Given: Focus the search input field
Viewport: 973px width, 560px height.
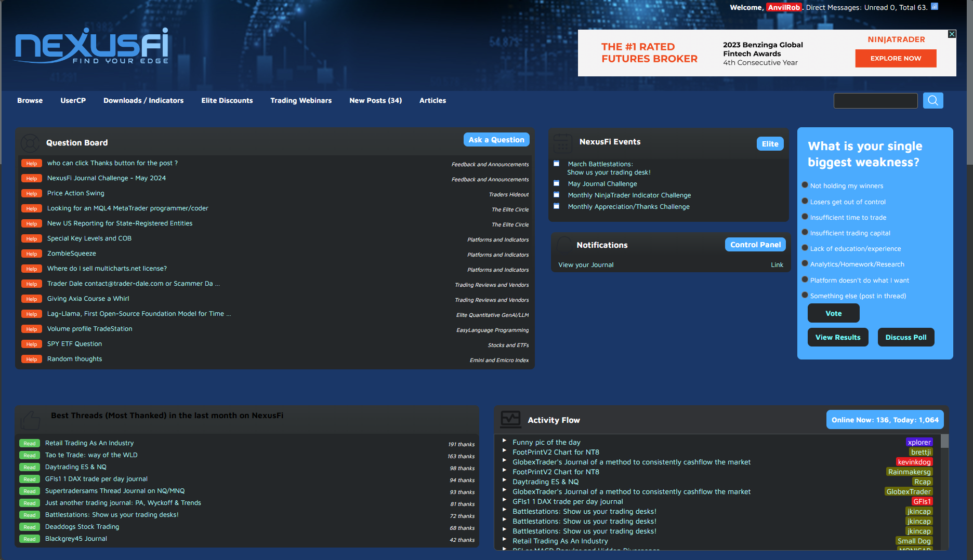Looking at the screenshot, I should (876, 101).
